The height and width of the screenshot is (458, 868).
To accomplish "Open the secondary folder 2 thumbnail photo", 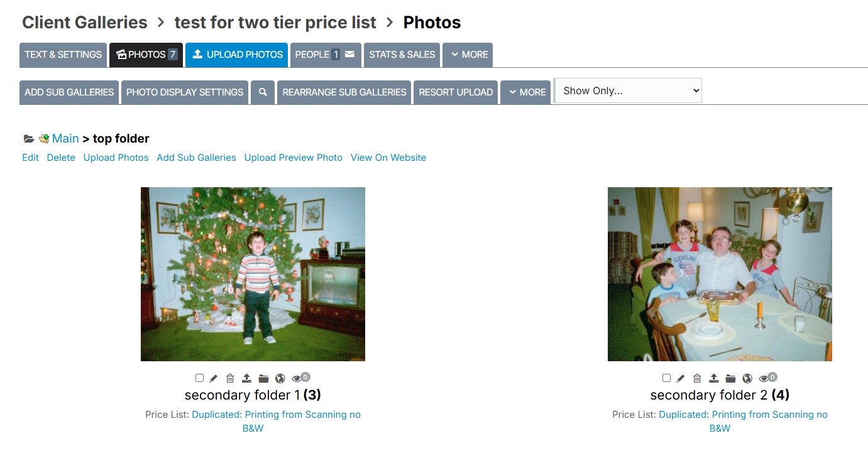I will (720, 274).
